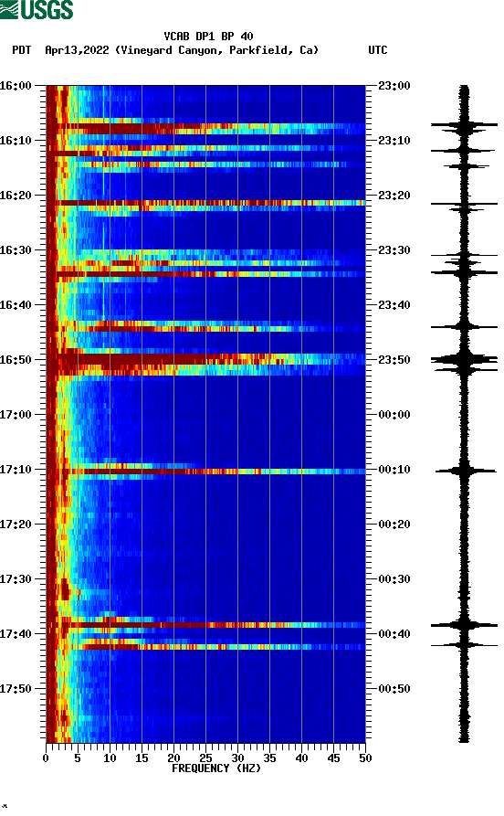The height and width of the screenshot is (816, 504).
Task: Click the seismogram waveform spike at 23:50
Action: click(464, 360)
